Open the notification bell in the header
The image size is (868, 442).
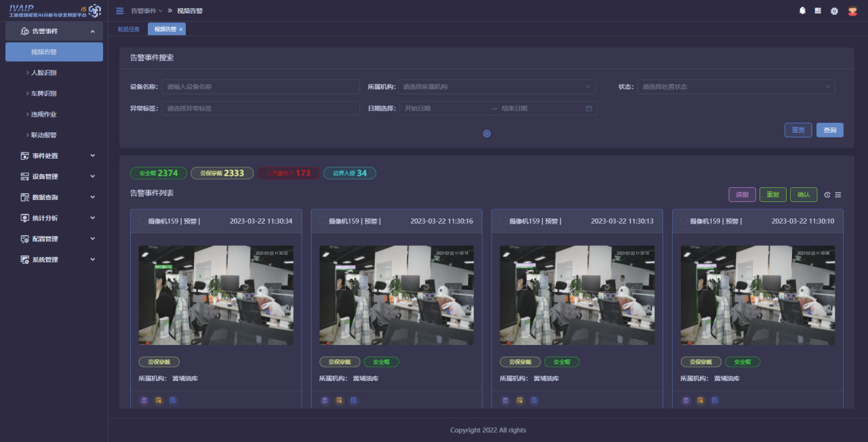click(x=802, y=11)
